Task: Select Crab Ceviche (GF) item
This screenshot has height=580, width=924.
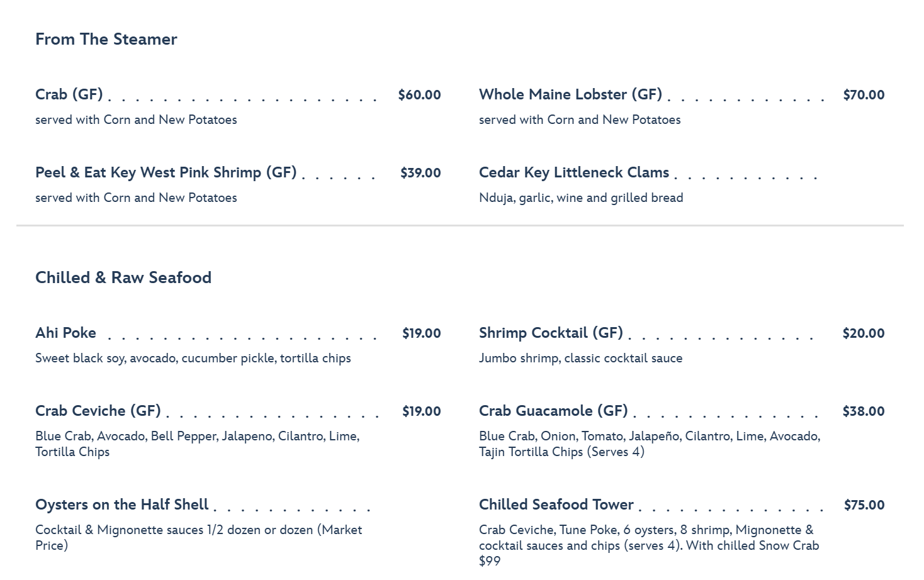Action: (x=98, y=411)
